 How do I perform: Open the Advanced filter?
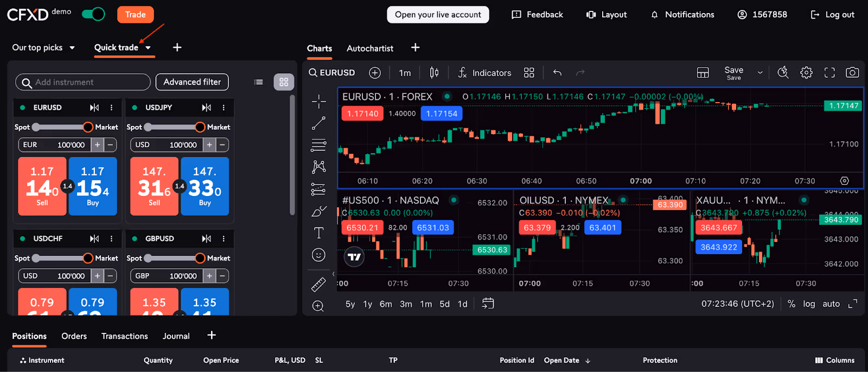tap(192, 82)
